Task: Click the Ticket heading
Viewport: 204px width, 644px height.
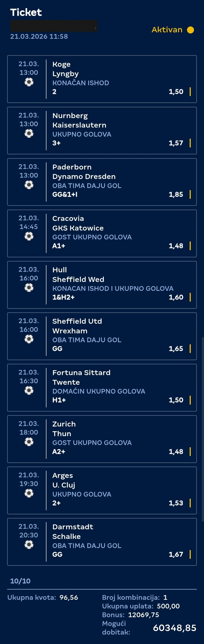Action: [26, 13]
